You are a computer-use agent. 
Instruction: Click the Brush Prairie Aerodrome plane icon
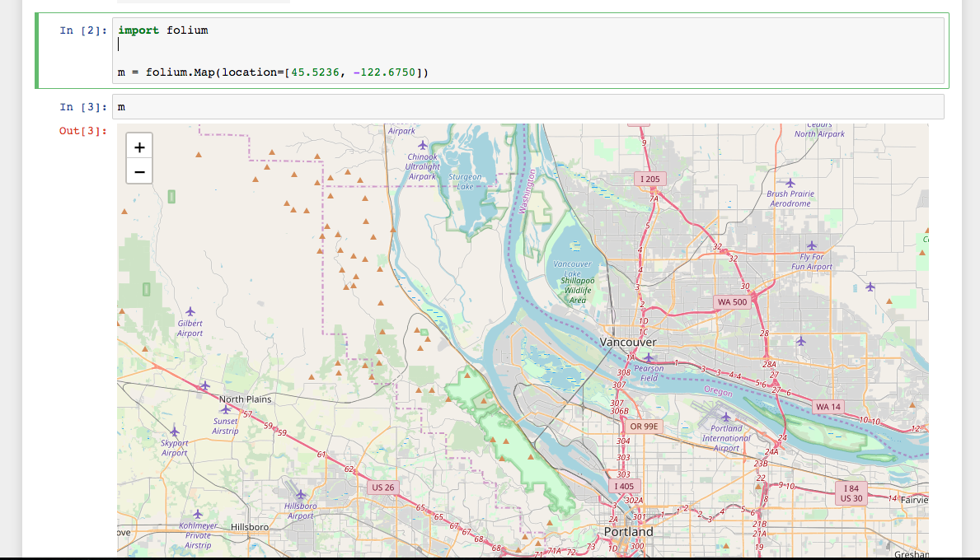(790, 183)
